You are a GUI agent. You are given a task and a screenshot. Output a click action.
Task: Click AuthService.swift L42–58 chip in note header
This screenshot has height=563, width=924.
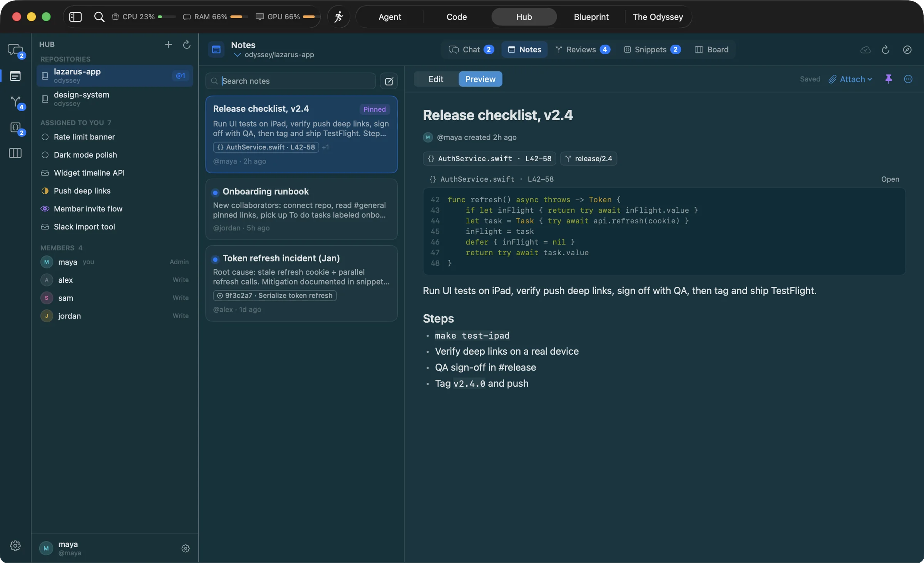point(489,159)
